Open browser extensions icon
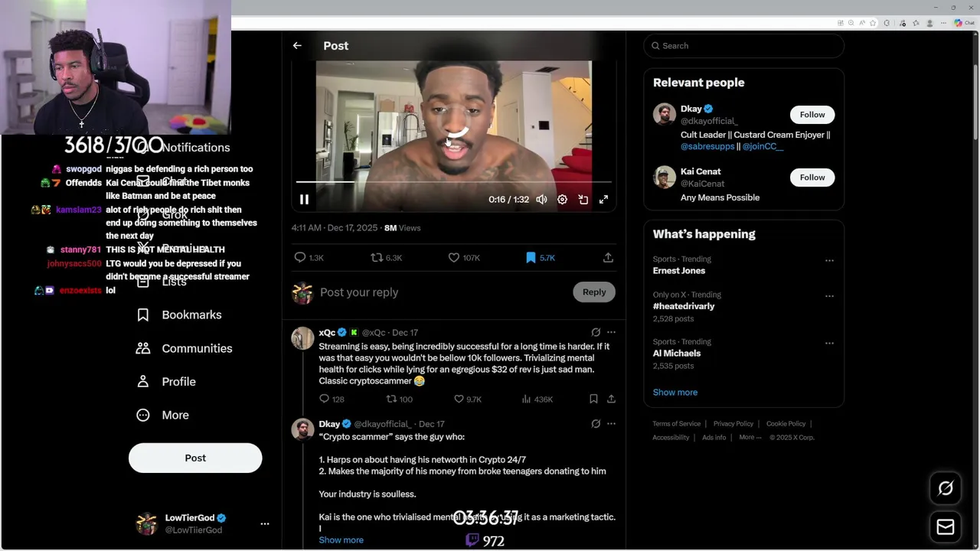The width and height of the screenshot is (980, 551). point(887,23)
